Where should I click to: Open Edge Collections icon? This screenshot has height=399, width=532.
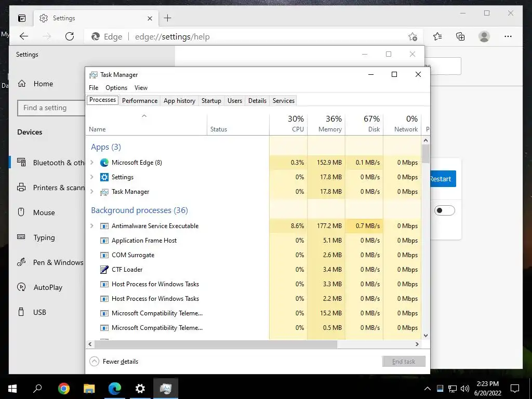pyautogui.click(x=460, y=36)
